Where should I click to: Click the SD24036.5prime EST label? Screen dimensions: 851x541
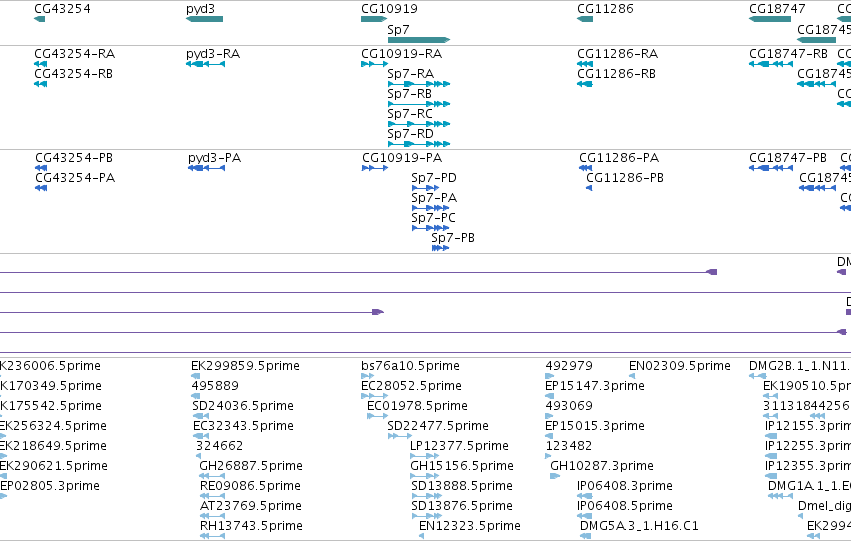[x=243, y=406]
